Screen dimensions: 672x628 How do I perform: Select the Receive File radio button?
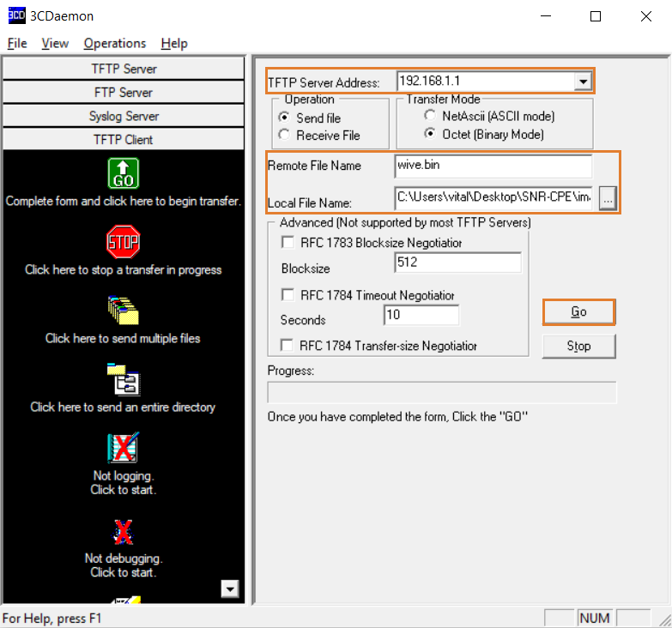click(x=285, y=136)
